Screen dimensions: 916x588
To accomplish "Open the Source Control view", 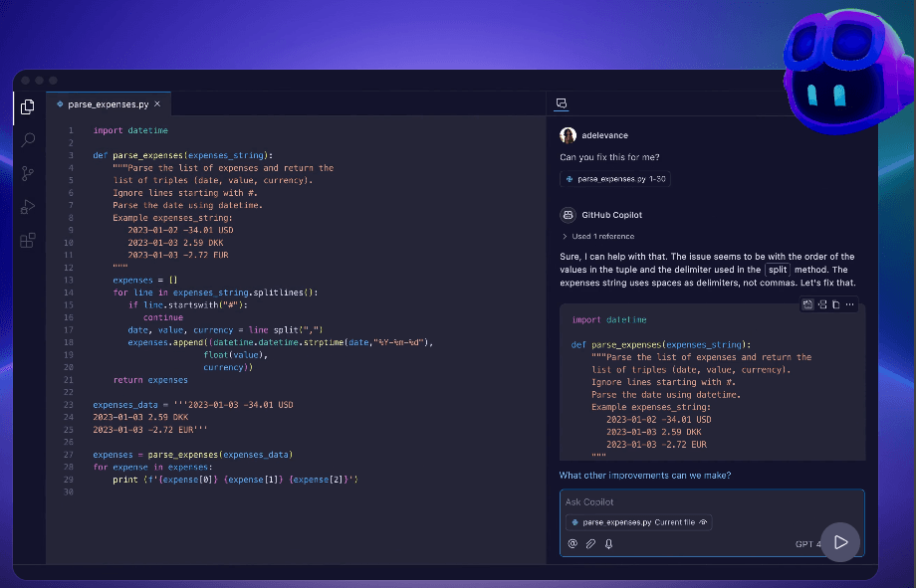I will tap(28, 173).
